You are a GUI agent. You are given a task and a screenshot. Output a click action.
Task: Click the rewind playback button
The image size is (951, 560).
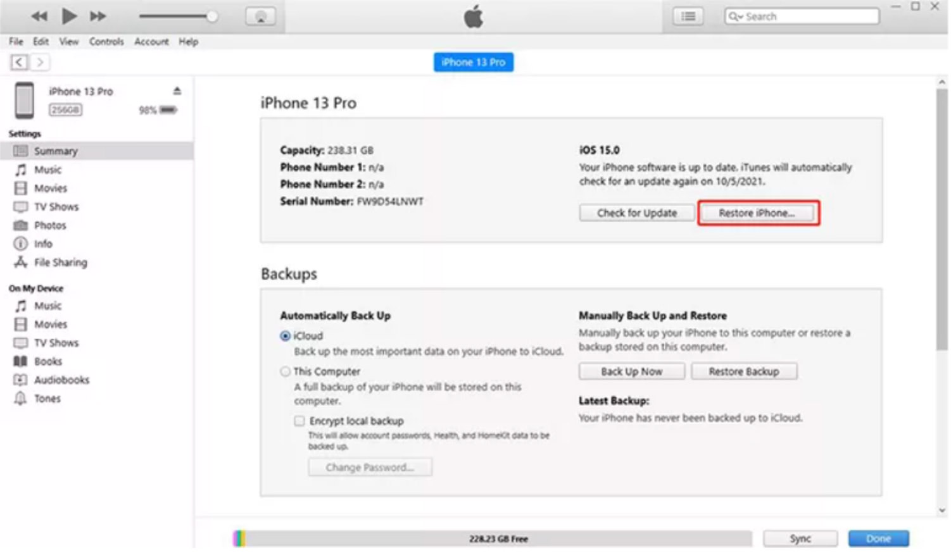tap(39, 16)
